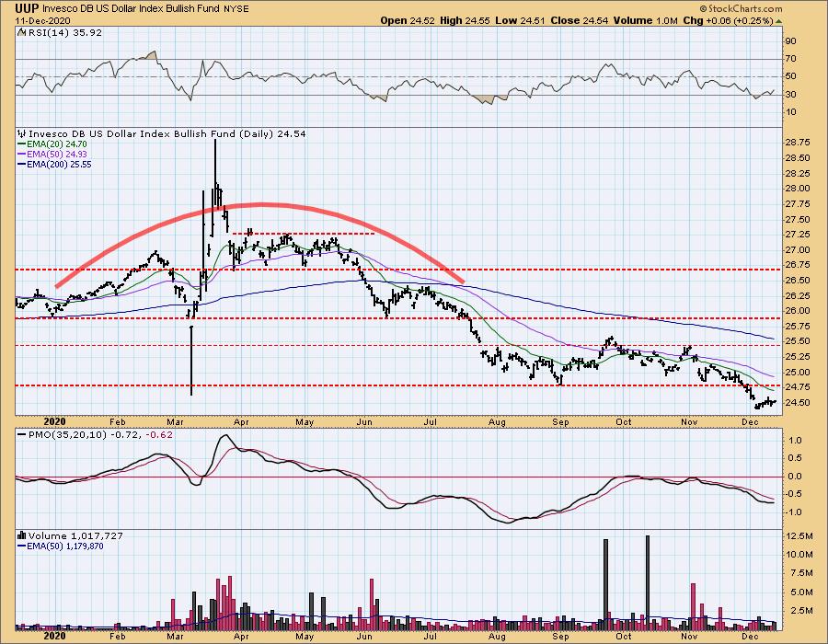Click the RSI 70 axis level label
This screenshot has width=828, height=644.
tap(791, 59)
